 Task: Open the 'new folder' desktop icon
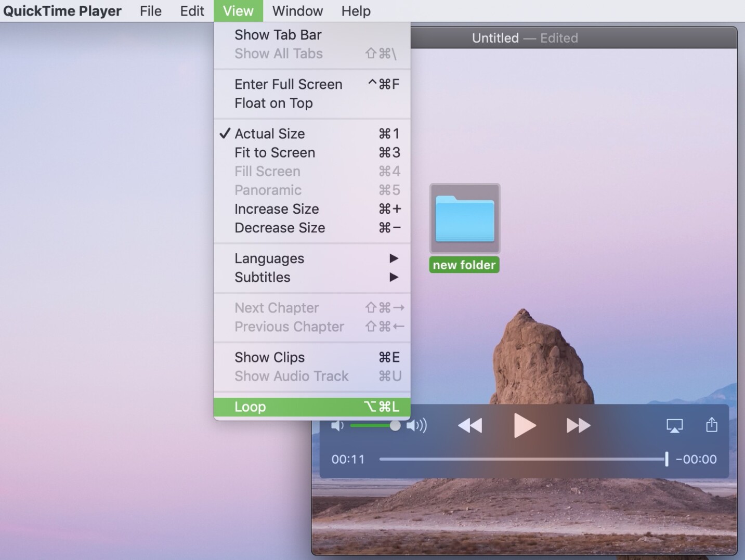[x=464, y=218]
